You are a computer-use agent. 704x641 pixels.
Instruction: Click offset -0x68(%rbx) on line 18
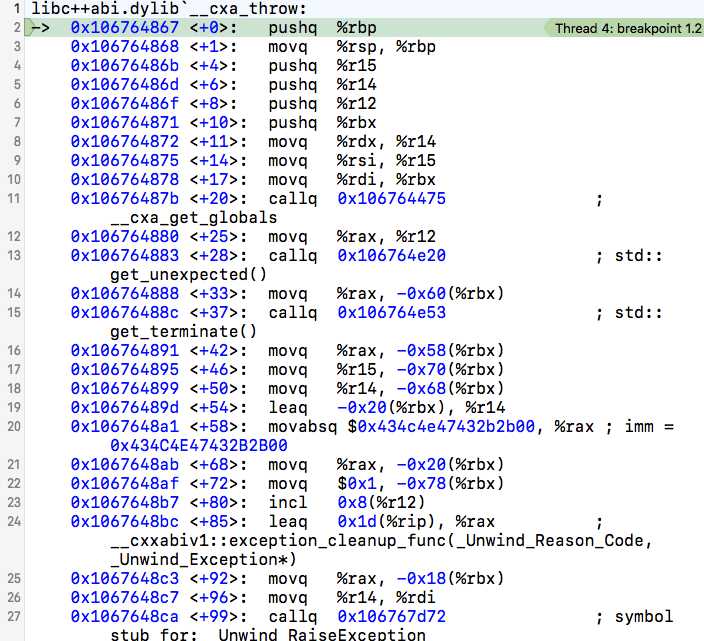click(x=450, y=388)
